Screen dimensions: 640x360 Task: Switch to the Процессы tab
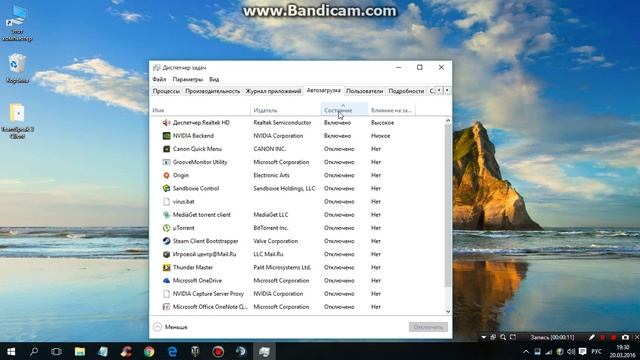[166, 91]
